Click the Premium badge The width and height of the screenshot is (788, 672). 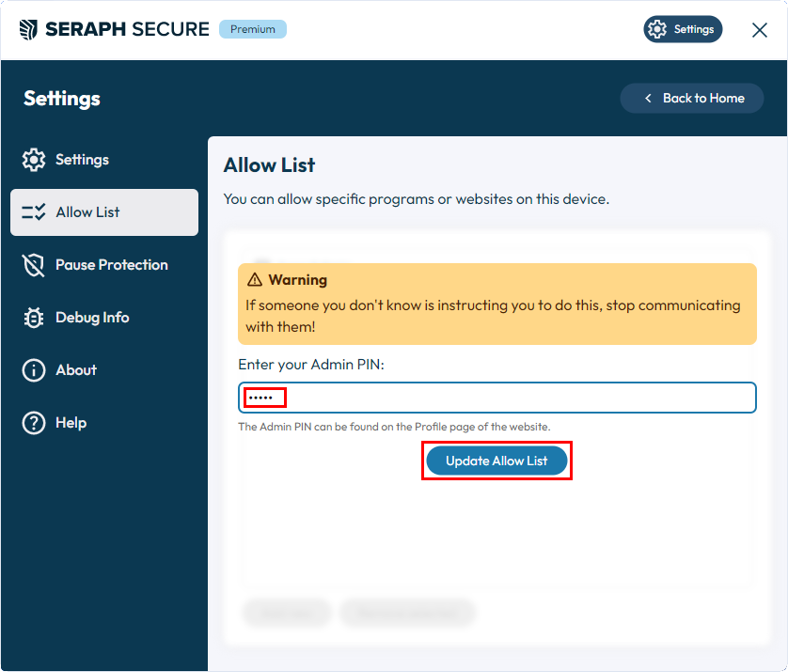(x=253, y=29)
